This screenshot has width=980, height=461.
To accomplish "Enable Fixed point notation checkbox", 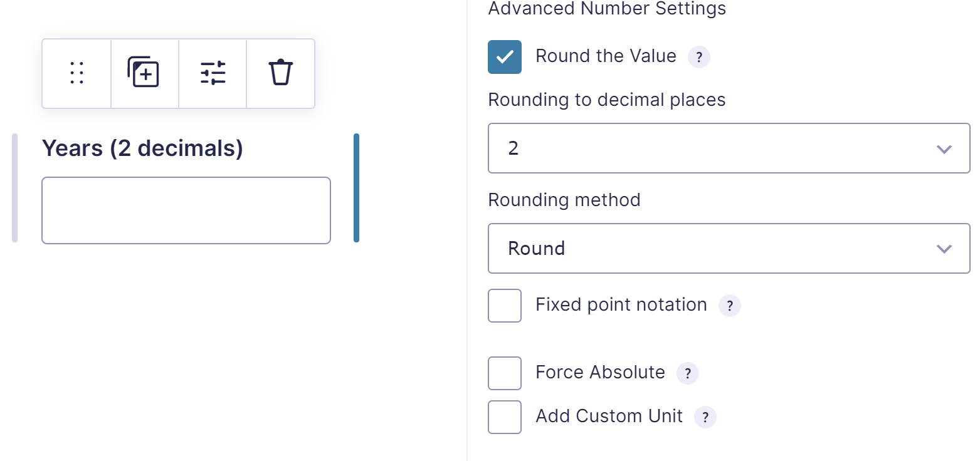I will (x=505, y=306).
